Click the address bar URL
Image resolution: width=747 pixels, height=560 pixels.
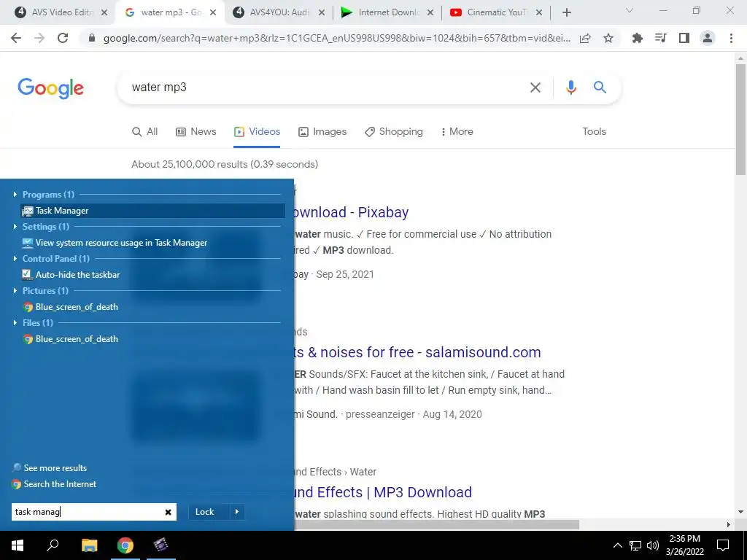336,39
